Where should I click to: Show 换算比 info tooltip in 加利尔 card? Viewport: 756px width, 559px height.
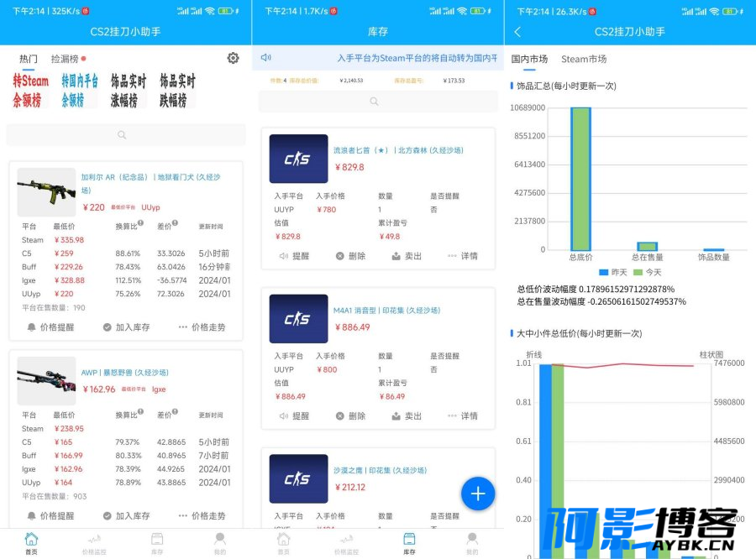pos(140,223)
